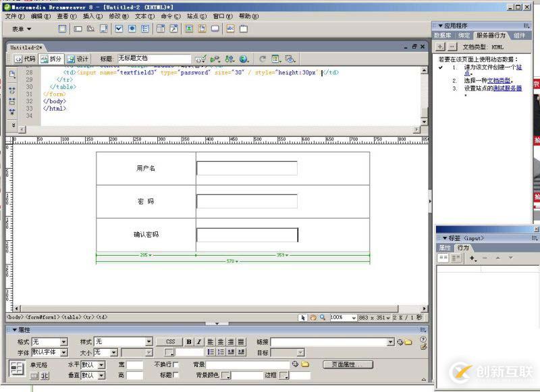Select the zoom magnifier in the status bar
This screenshot has width=540, height=392.
(322, 316)
